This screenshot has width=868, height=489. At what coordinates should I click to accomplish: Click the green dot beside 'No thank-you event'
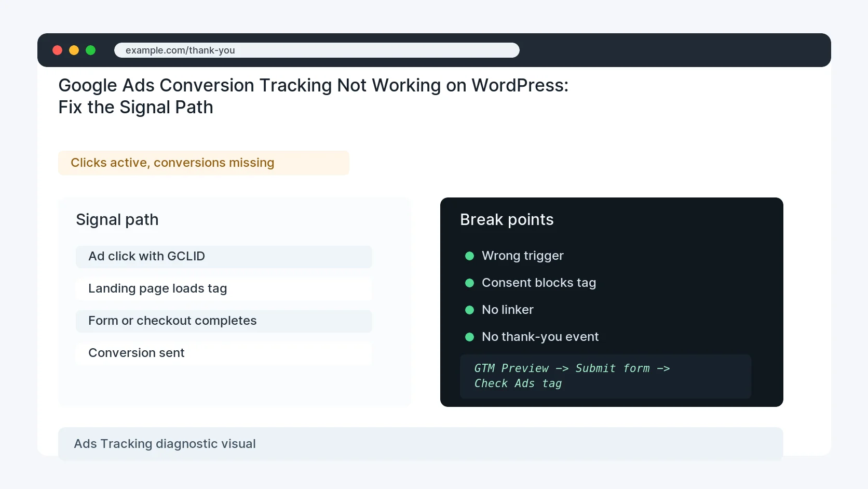[470, 337]
